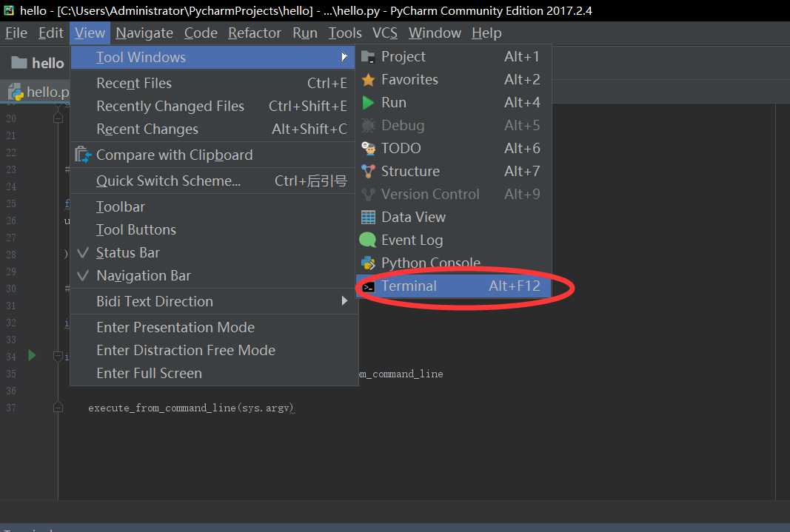Viewport: 790px width, 532px height.
Task: Click the Project tool window icon
Action: click(x=368, y=57)
